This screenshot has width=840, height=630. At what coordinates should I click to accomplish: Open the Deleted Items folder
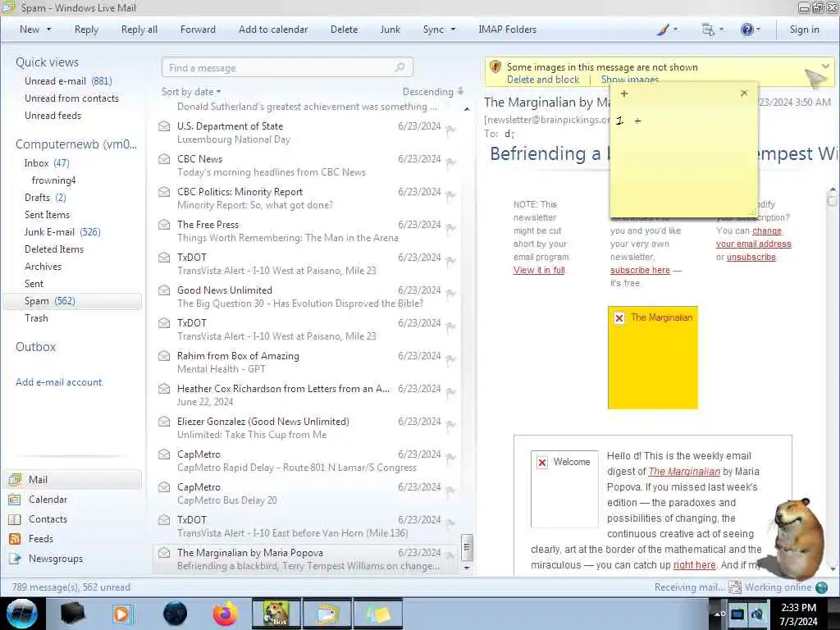(53, 249)
